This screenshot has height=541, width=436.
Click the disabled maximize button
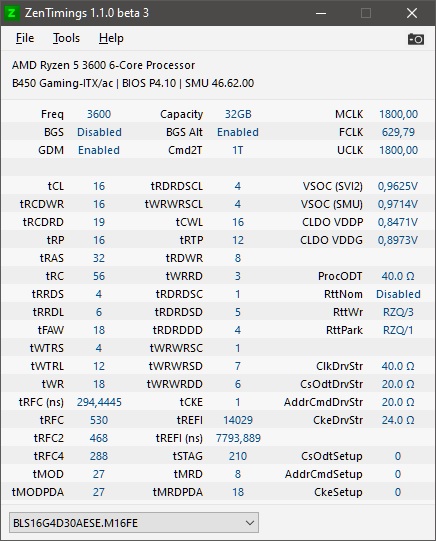click(x=366, y=13)
